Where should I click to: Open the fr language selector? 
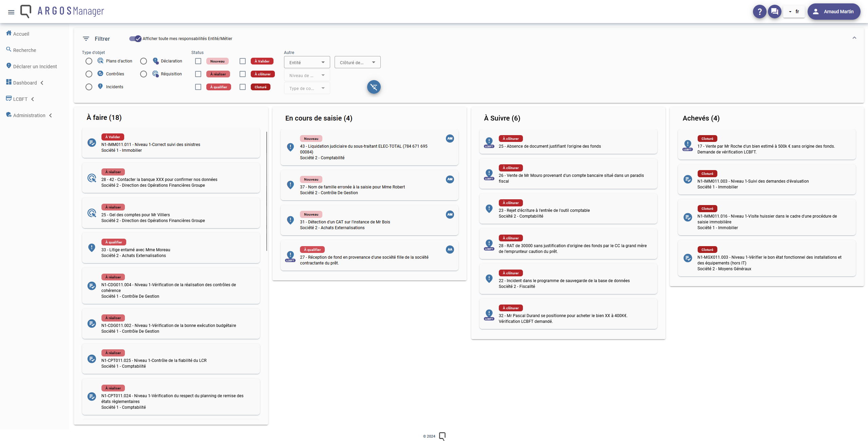(794, 12)
